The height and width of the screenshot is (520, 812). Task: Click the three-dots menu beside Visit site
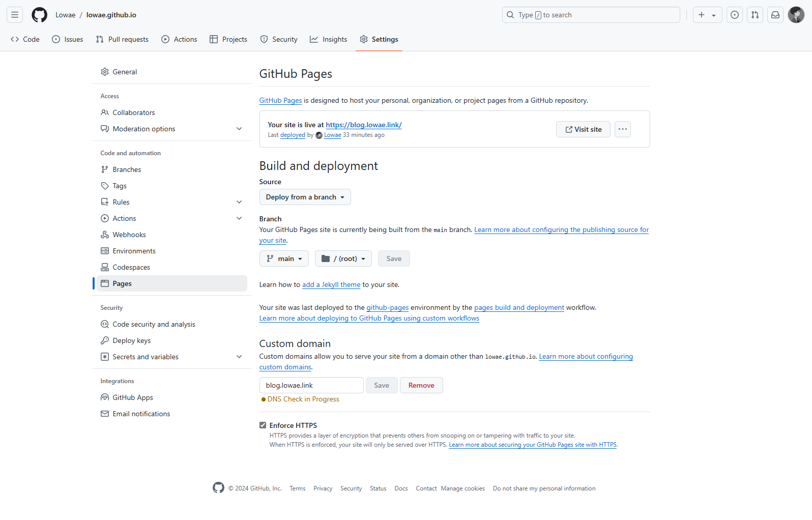tap(623, 129)
